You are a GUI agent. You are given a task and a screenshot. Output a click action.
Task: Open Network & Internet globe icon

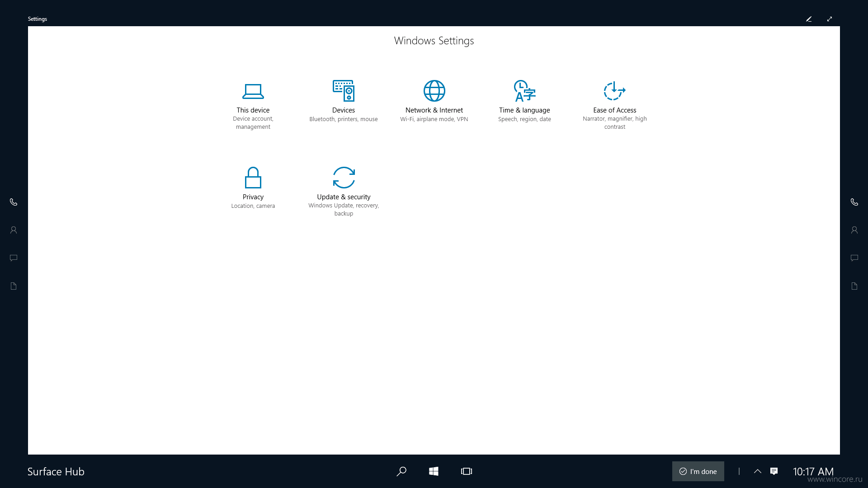[x=434, y=91]
